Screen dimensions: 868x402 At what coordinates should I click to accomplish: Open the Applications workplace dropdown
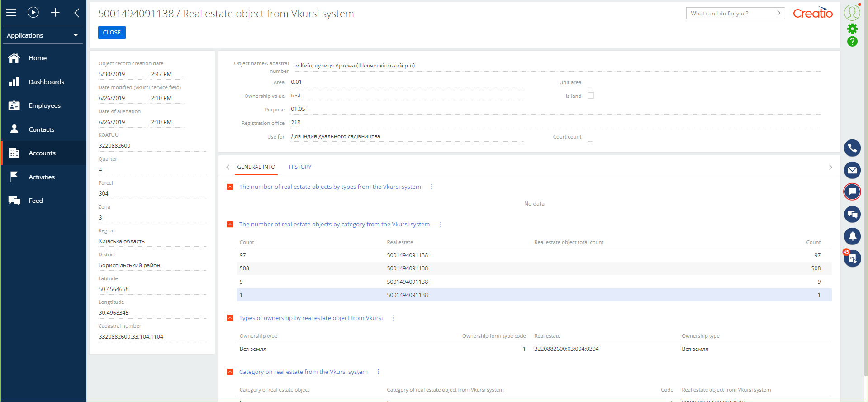[x=43, y=35]
